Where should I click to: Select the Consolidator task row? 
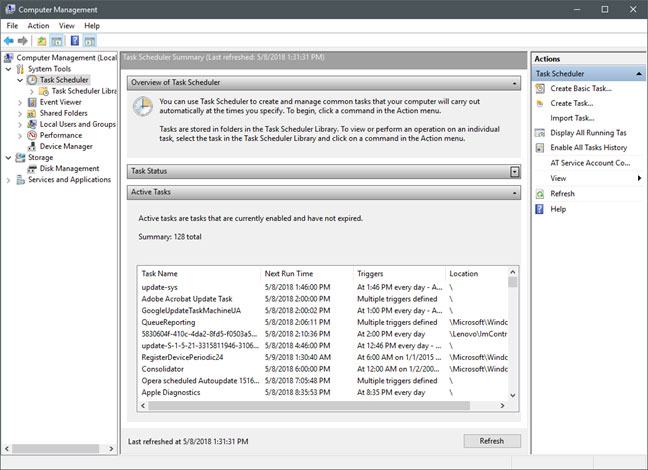pos(324,369)
